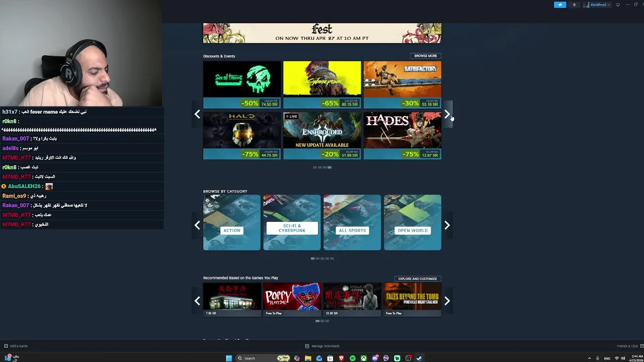Open the Enshrouded new update tile

pos(322,135)
